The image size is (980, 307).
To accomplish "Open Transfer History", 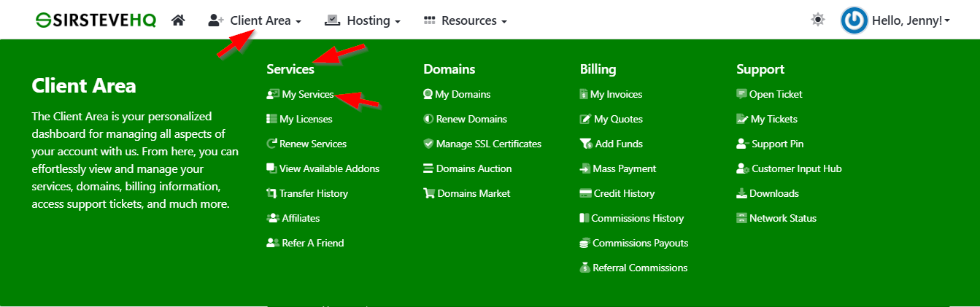I will click(314, 193).
